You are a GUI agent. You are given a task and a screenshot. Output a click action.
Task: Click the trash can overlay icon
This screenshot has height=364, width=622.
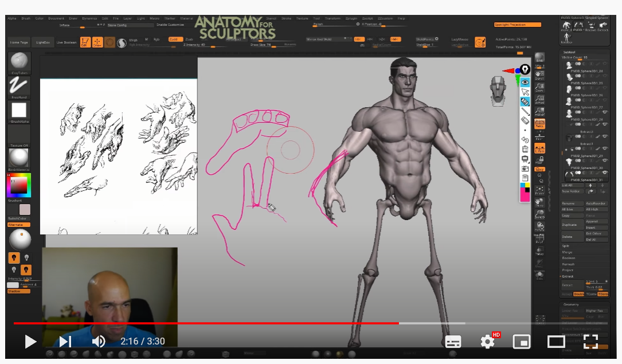(x=525, y=149)
